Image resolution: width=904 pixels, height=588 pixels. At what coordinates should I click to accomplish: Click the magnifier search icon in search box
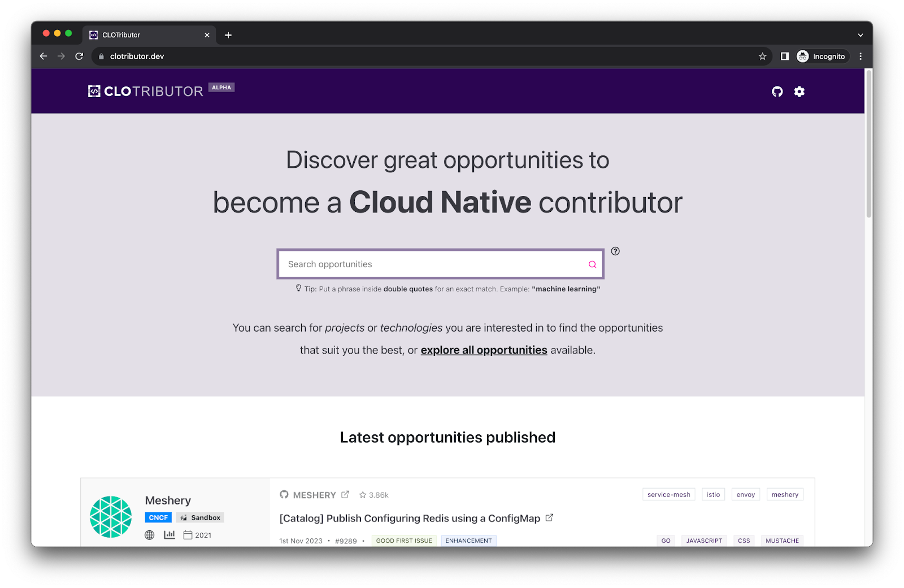point(592,264)
